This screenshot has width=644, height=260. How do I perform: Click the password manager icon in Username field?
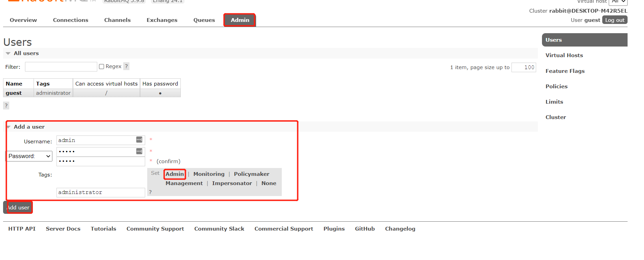139,140
